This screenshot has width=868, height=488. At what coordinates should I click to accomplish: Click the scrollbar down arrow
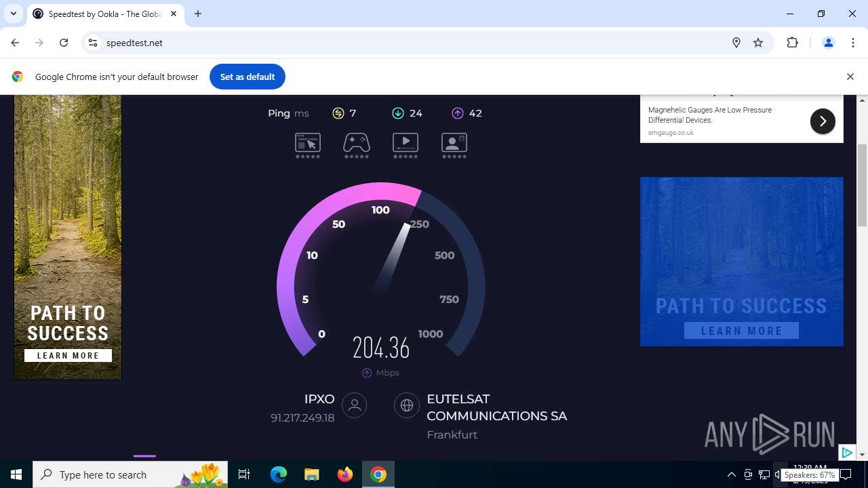(863, 454)
